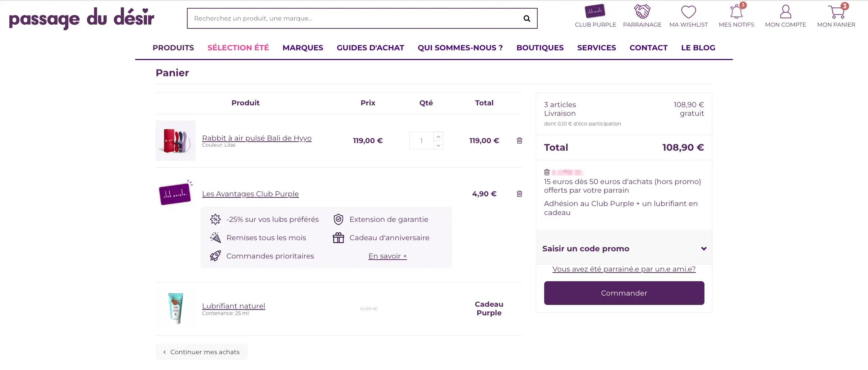Remove the applied promo code via trash icon

tap(547, 172)
